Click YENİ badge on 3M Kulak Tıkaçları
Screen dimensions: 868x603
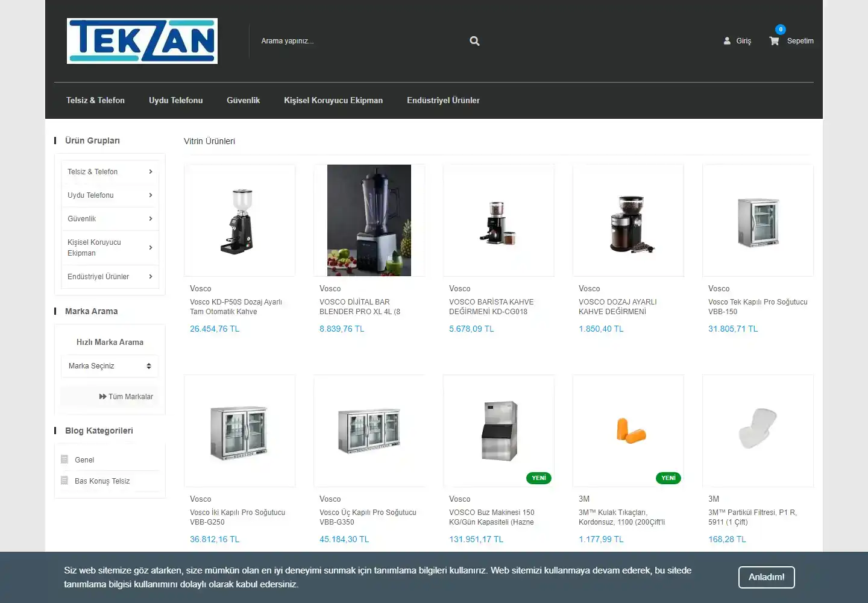(668, 478)
